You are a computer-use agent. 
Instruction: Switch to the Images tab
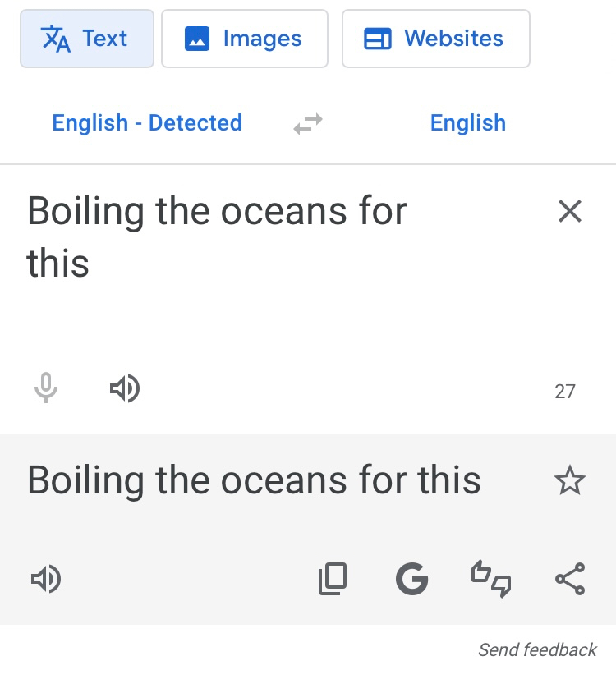point(245,39)
